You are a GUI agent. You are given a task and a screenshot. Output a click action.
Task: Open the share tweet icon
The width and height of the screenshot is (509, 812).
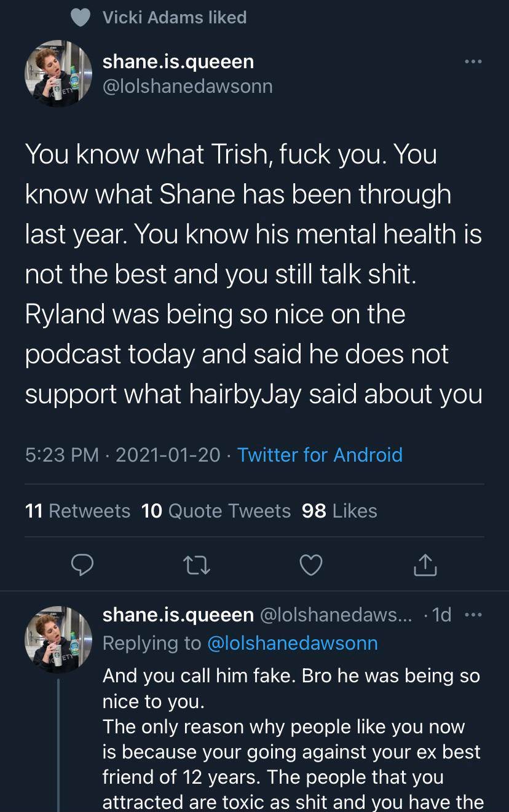coord(426,565)
